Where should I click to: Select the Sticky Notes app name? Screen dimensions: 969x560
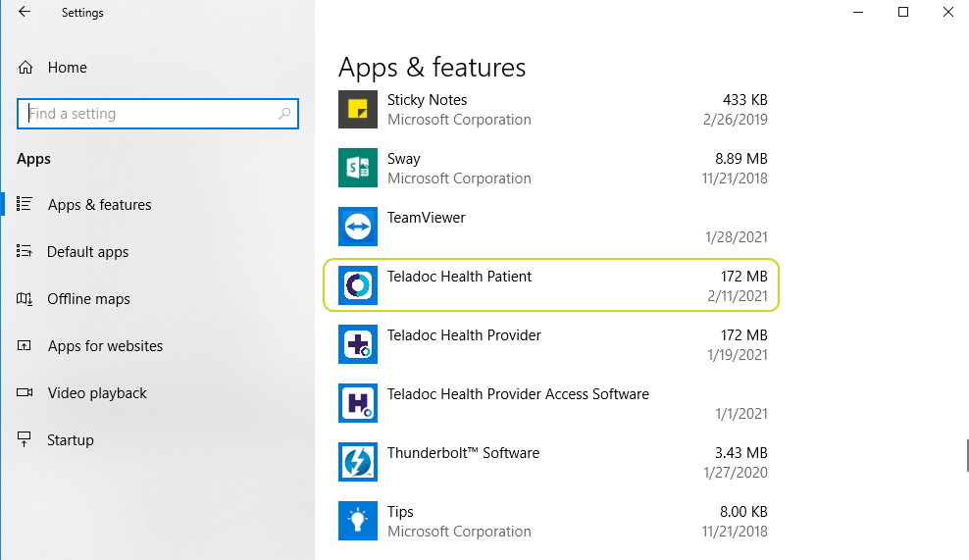click(x=427, y=99)
